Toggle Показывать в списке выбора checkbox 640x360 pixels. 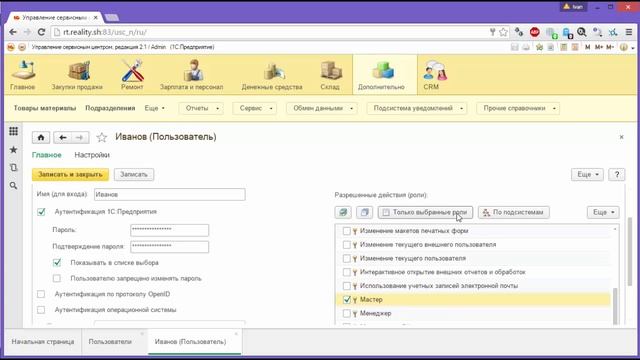point(57,263)
